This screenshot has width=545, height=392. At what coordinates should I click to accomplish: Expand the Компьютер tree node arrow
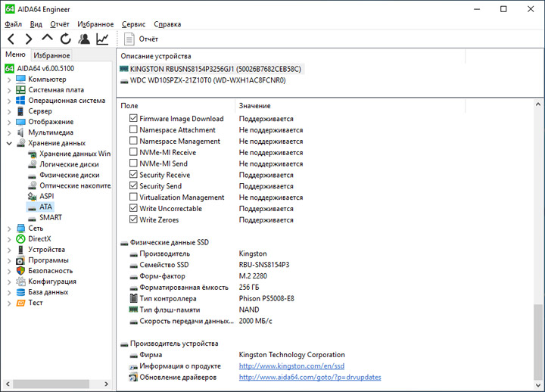tap(9, 79)
